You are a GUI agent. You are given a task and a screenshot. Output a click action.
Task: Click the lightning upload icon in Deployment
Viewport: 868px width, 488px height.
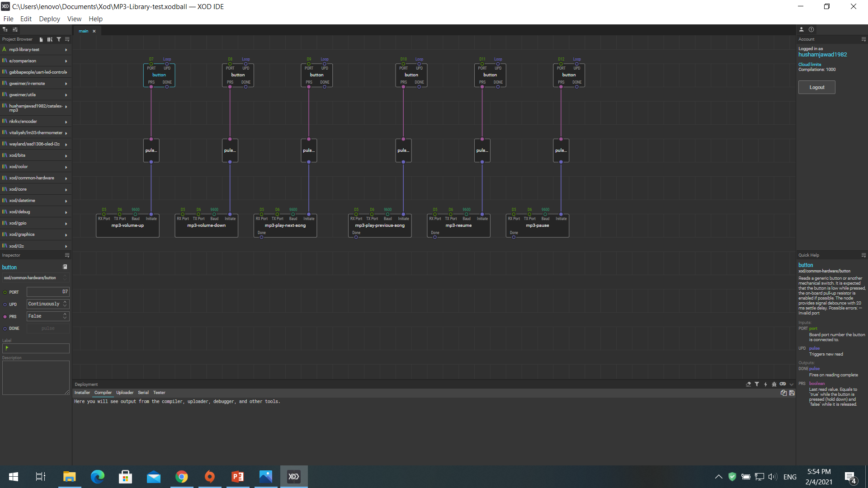point(765,384)
